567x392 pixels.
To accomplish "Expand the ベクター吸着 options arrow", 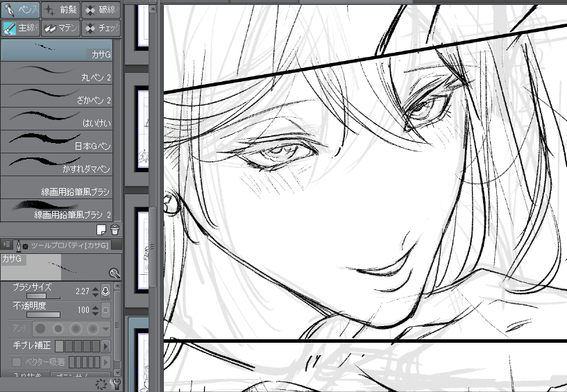I will click(x=105, y=361).
